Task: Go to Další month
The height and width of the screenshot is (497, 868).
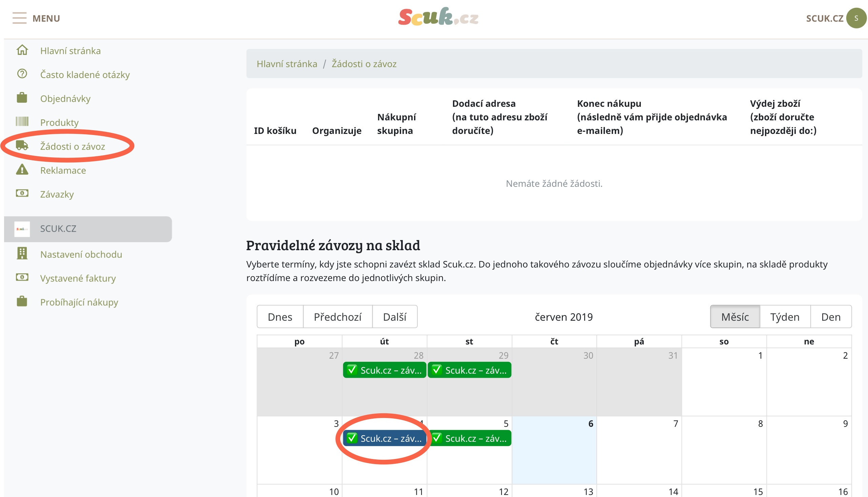Action: click(395, 316)
